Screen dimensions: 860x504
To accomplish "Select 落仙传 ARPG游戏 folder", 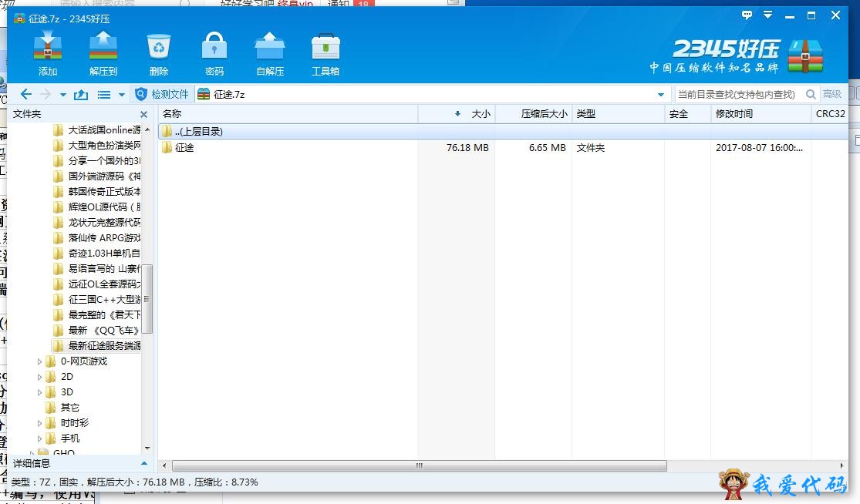I will [97, 238].
